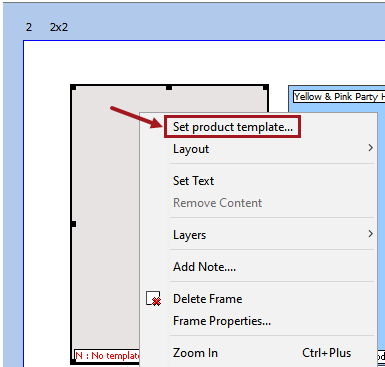Viewport: 385px width, 367px height.
Task: Choose Zoom In from context menu
Action: point(195,353)
